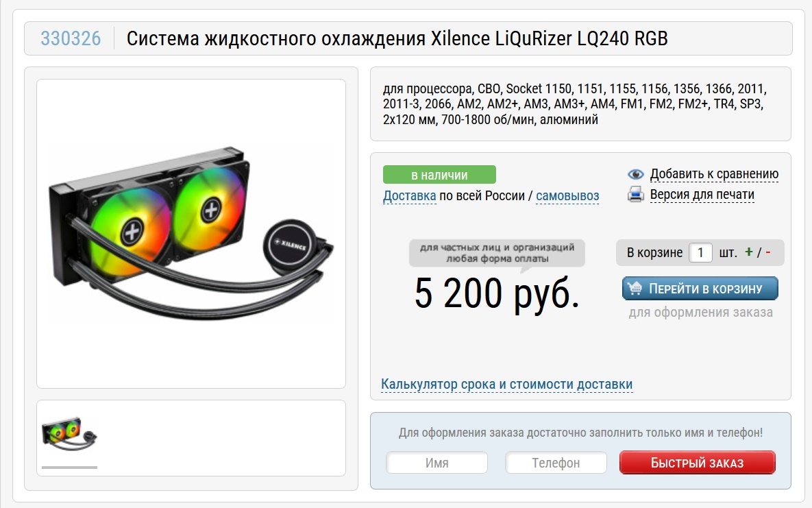Click the cart quantity field showing 1

pos(700,252)
